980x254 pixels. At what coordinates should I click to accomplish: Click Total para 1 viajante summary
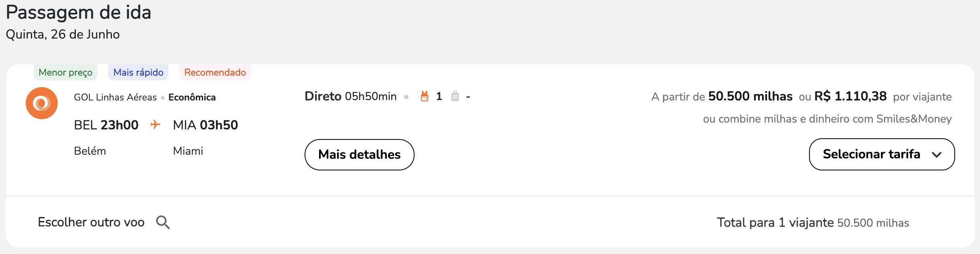click(x=813, y=223)
